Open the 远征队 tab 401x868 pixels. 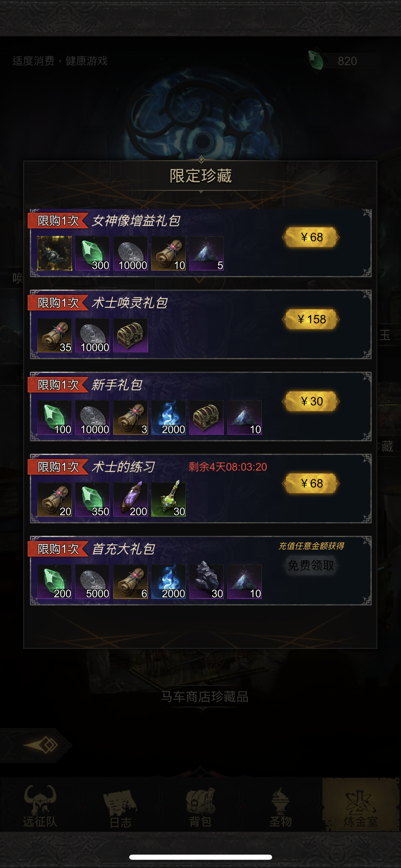(40, 806)
